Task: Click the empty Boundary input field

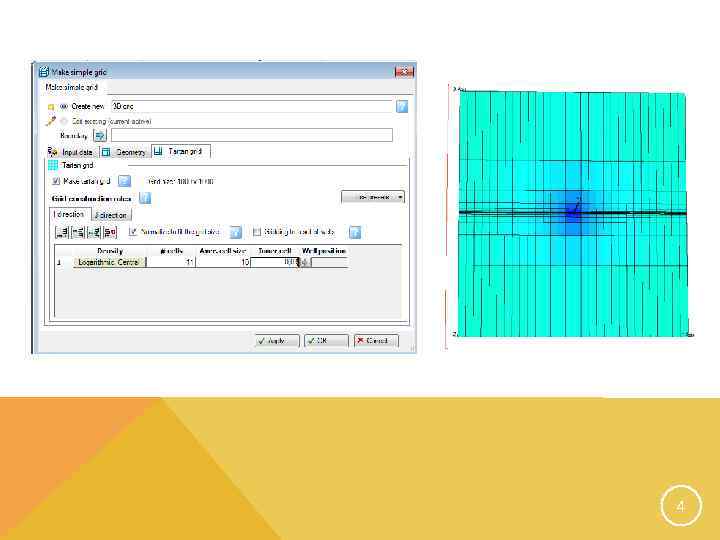Action: [252, 135]
